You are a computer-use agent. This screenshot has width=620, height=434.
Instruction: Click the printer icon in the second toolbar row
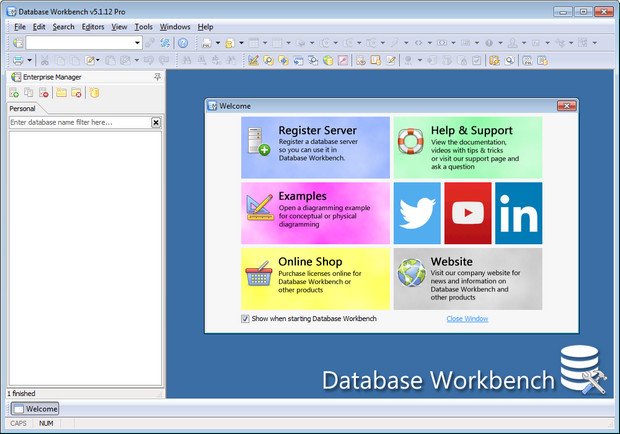18,60
